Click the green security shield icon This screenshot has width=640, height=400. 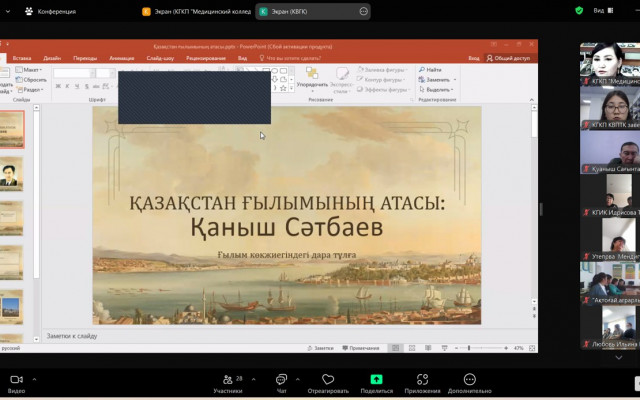579,11
